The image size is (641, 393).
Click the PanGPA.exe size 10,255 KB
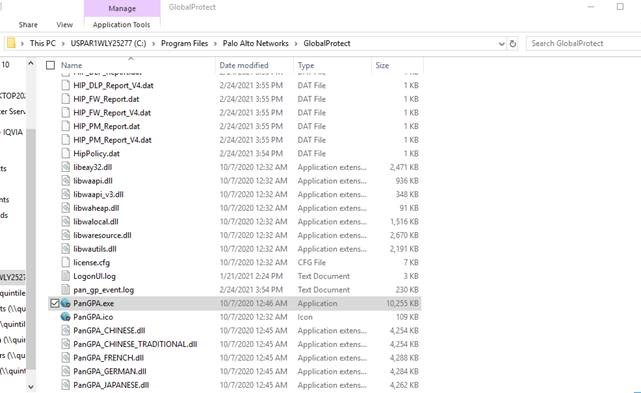(402, 303)
